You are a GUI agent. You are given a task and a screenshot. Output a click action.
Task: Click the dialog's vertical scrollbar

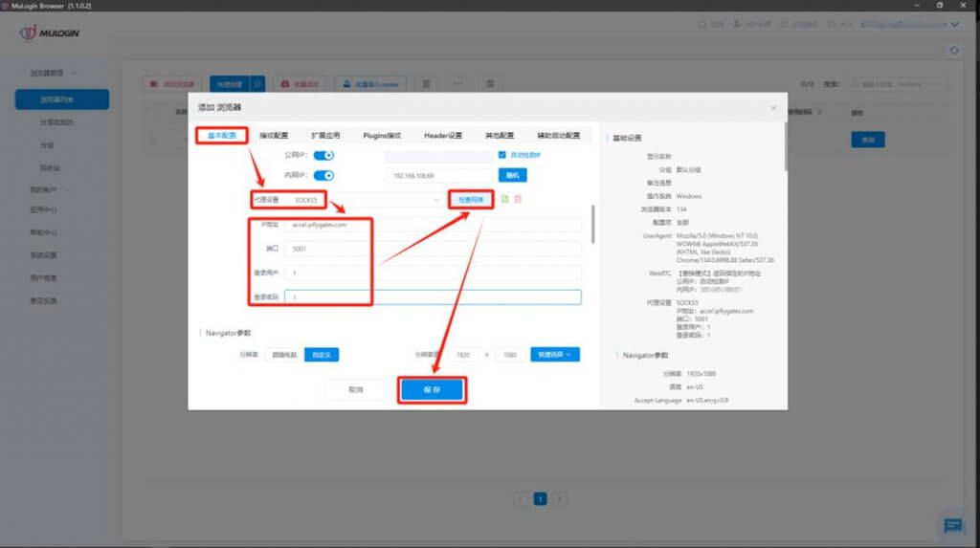point(591,225)
